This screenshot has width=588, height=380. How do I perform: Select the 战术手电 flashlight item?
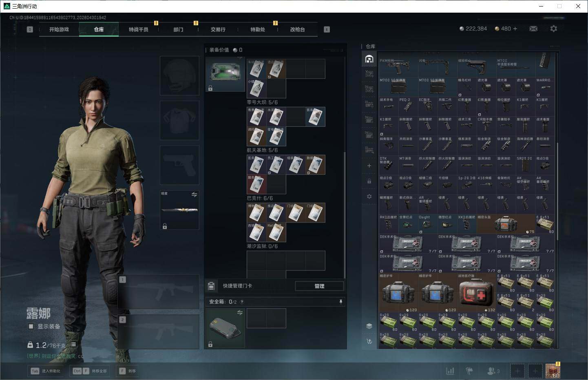[x=389, y=106]
